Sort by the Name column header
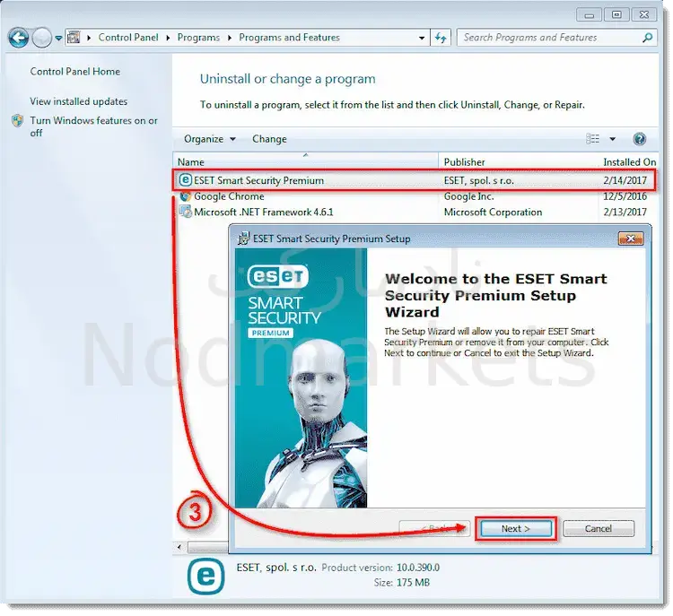Screen dimensions: 673x616 click(x=306, y=161)
